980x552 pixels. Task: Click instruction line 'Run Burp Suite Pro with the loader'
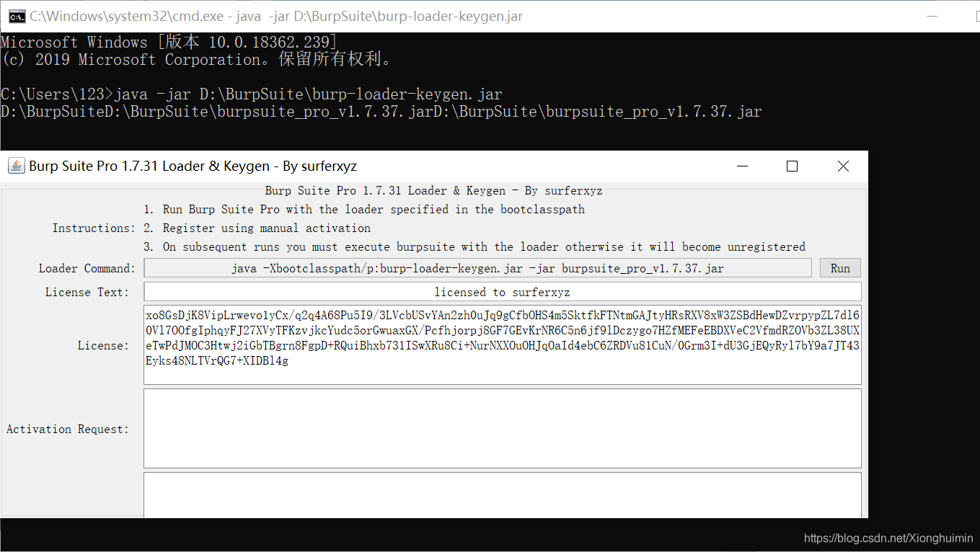point(364,209)
